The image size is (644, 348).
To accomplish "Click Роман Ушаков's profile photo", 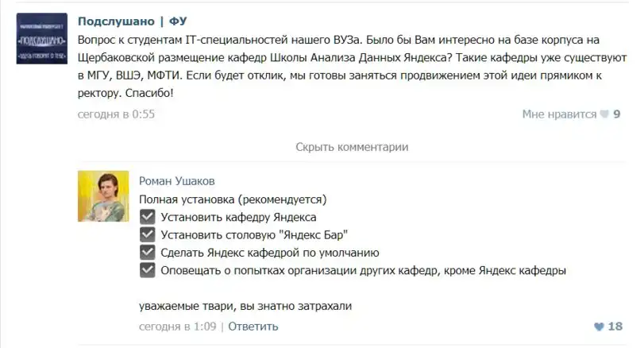I will (102, 196).
